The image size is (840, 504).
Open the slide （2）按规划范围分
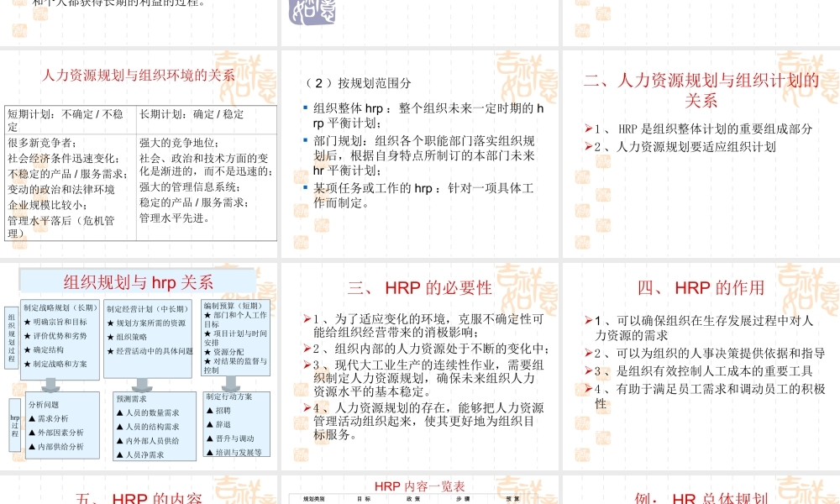(420, 154)
